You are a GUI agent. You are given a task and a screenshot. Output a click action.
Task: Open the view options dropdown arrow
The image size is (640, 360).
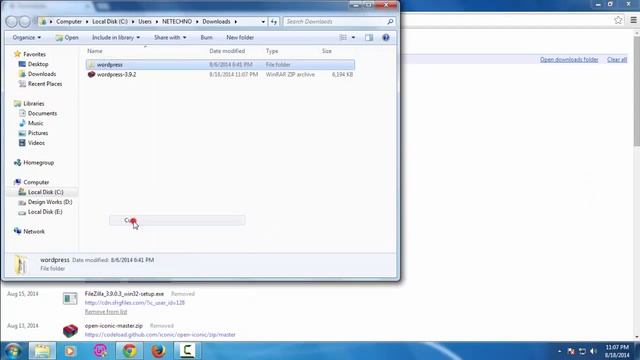353,38
